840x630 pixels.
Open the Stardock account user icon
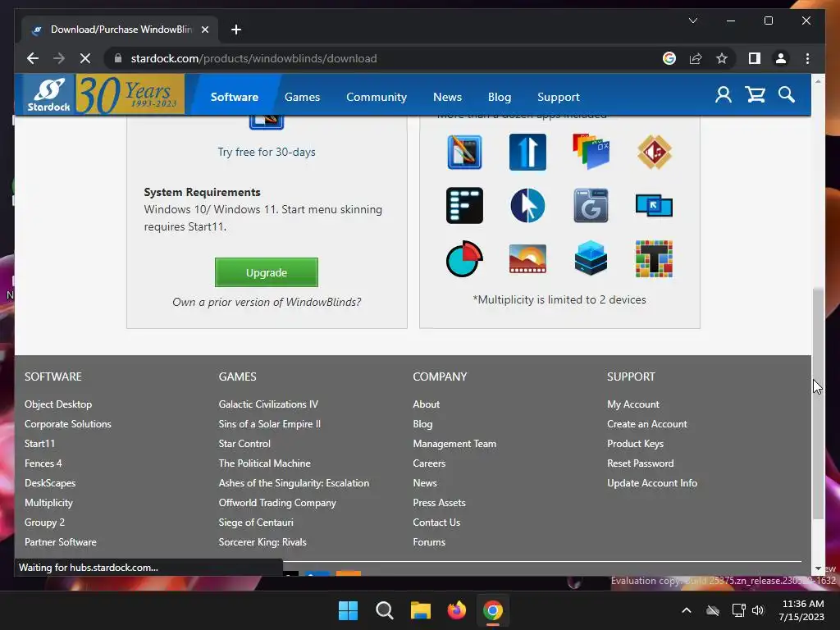724,95
